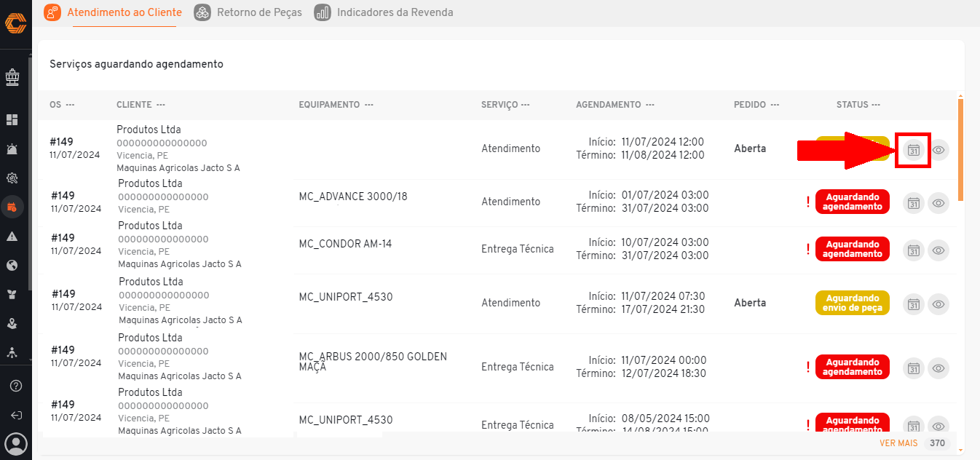Switch to Atendimento ao Cliente tab
This screenshot has height=460, width=980.
[113, 12]
